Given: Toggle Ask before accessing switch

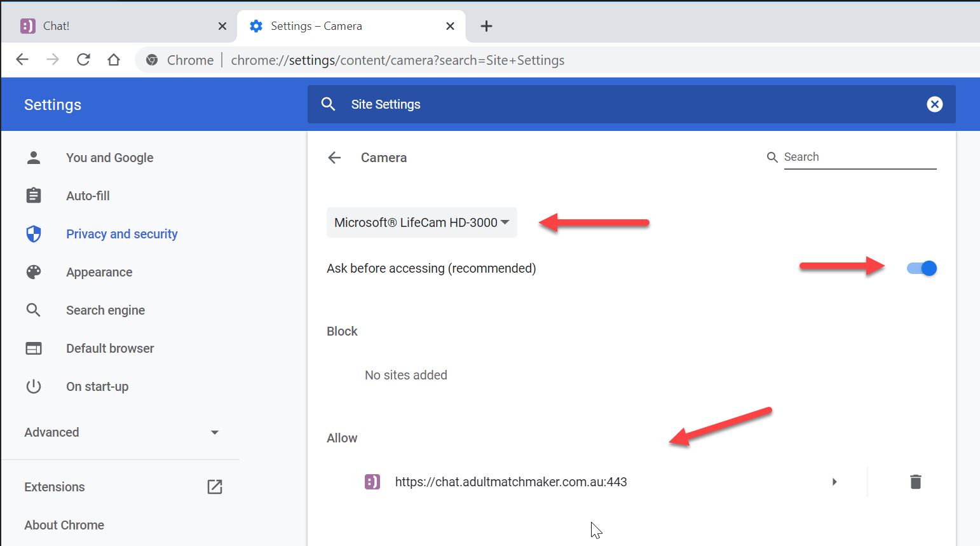Looking at the screenshot, I should pyautogui.click(x=922, y=268).
